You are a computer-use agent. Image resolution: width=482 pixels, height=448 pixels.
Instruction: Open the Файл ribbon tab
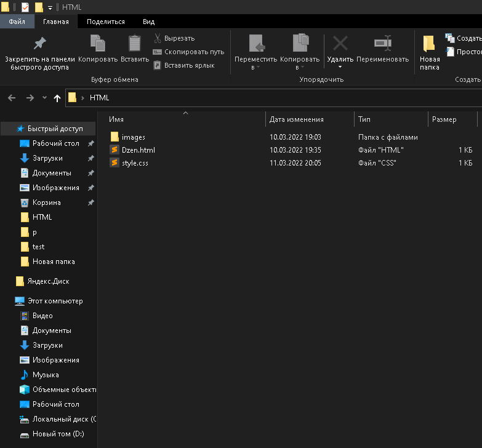click(x=17, y=22)
